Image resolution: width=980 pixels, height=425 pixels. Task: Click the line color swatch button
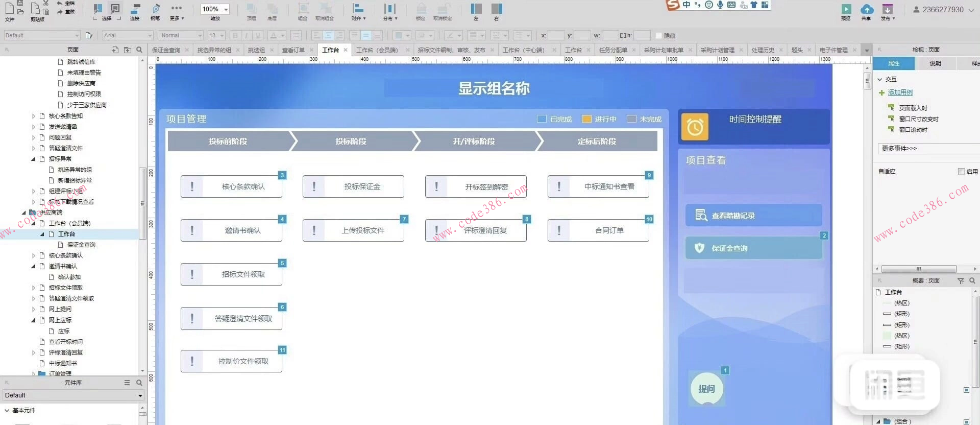point(453,35)
